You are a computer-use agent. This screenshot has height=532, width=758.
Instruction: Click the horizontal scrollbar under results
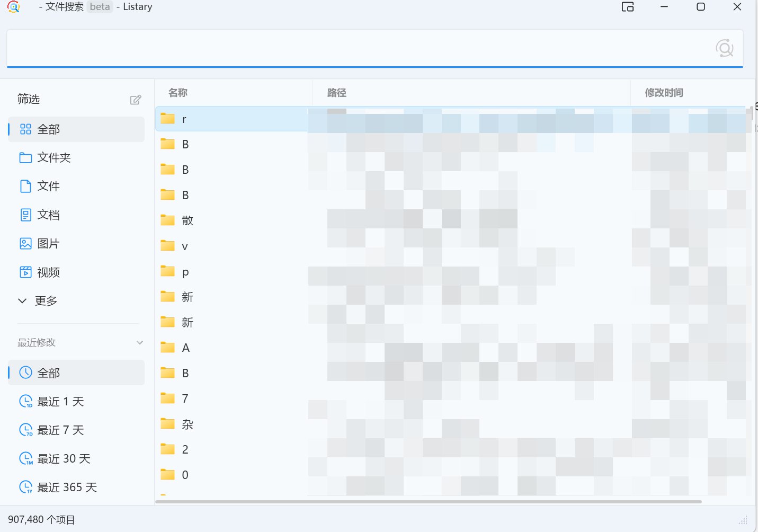(x=428, y=501)
